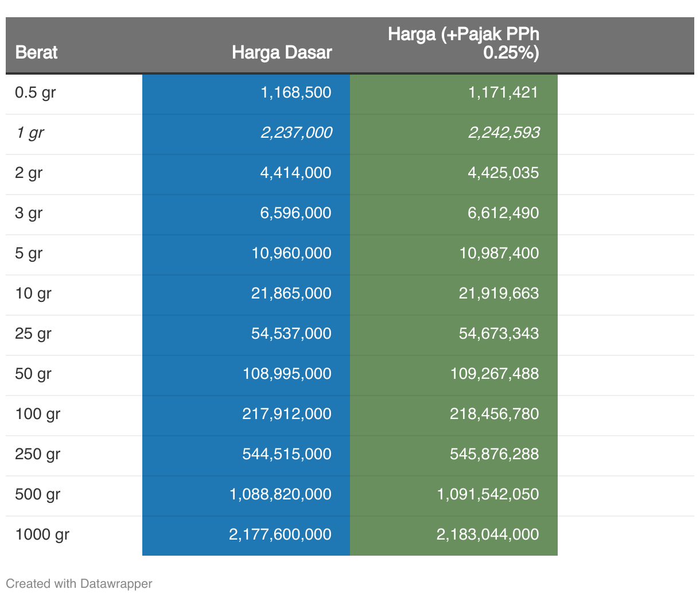Select the 0.5 gr weight cell

[x=35, y=92]
